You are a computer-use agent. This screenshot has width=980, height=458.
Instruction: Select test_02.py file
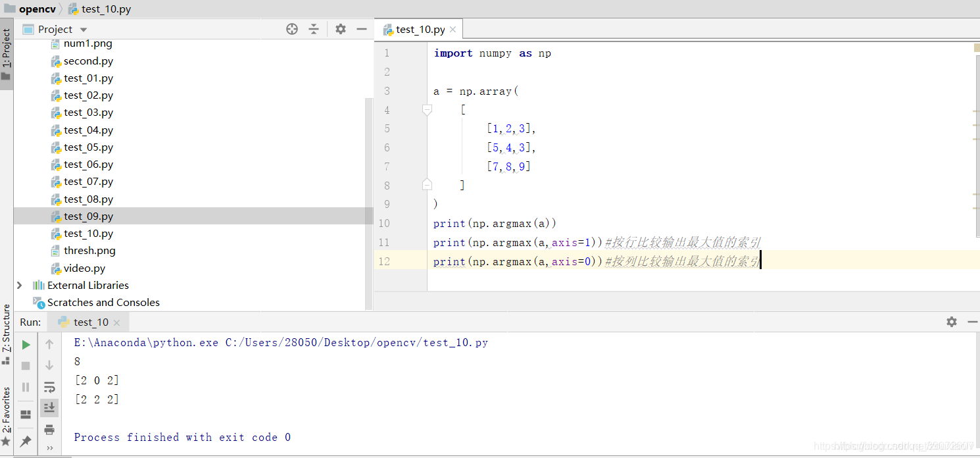pos(88,95)
